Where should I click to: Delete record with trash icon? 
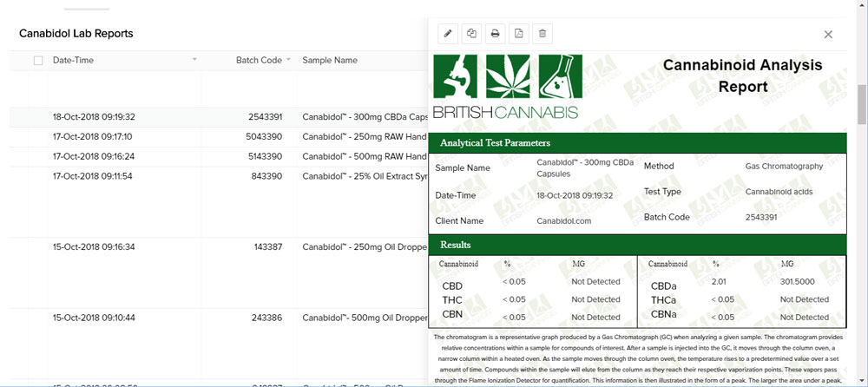click(542, 34)
